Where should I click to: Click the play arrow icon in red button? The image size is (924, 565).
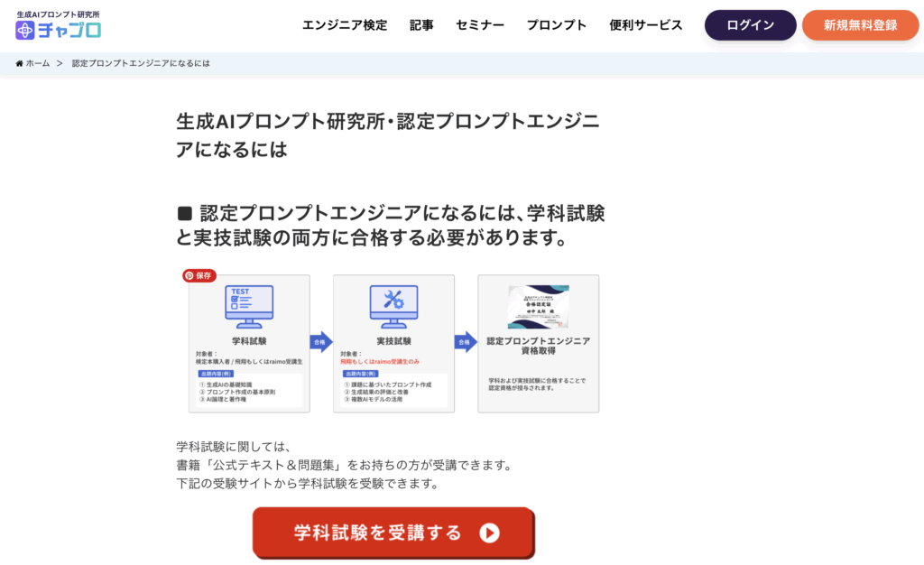click(x=489, y=533)
